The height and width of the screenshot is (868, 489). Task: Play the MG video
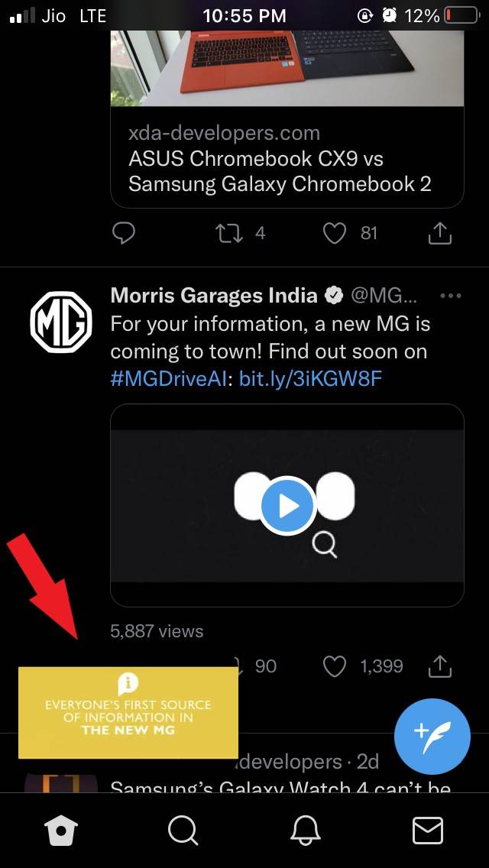coord(287,505)
